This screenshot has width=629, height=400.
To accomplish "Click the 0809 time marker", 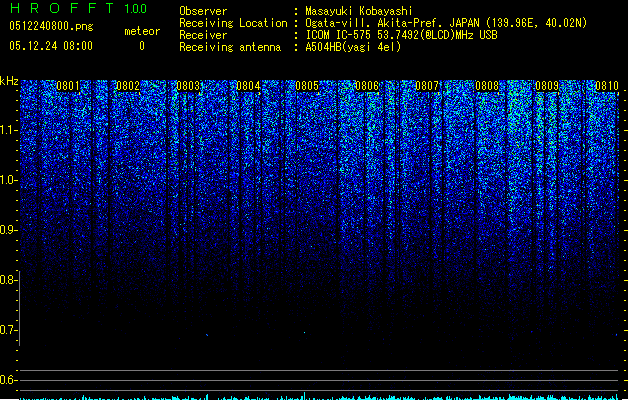I will 547,86.
